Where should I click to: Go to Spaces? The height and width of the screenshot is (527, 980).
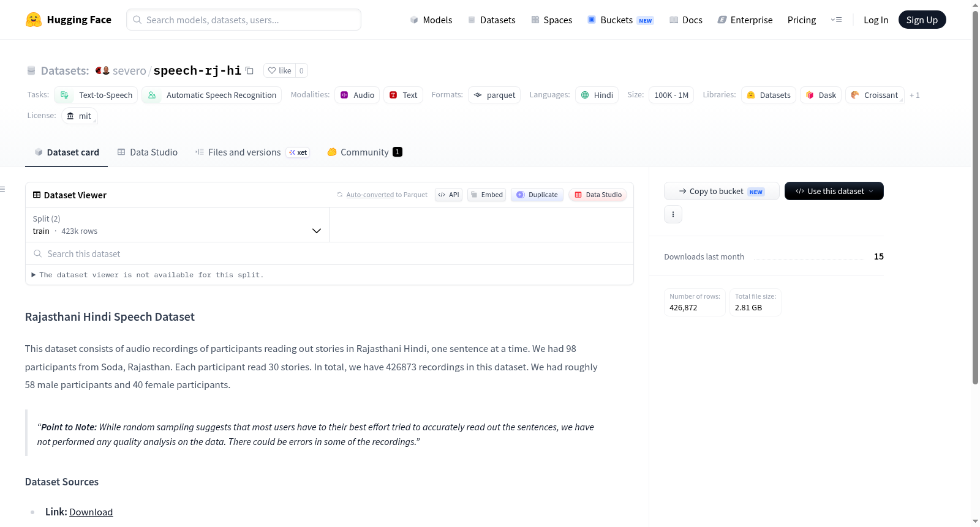click(x=551, y=20)
